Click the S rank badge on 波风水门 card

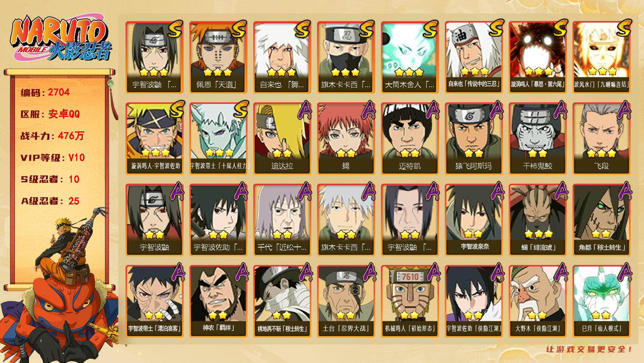tap(623, 29)
